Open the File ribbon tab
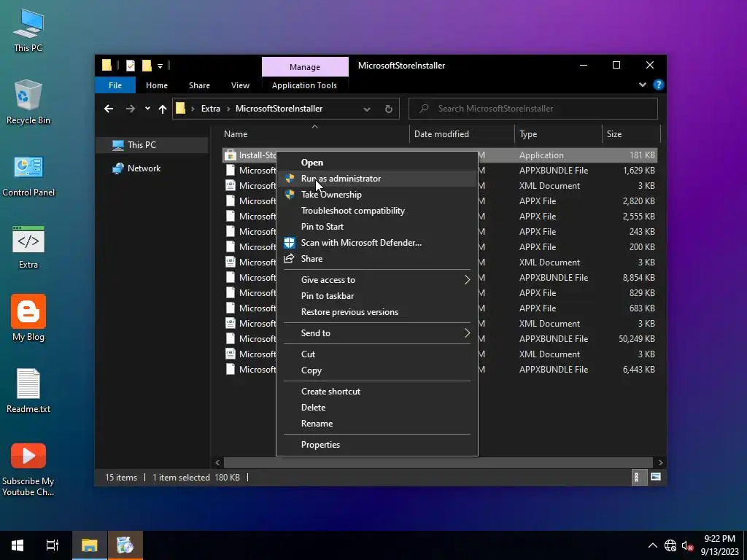Screen dimensions: 747x560 (x=115, y=85)
